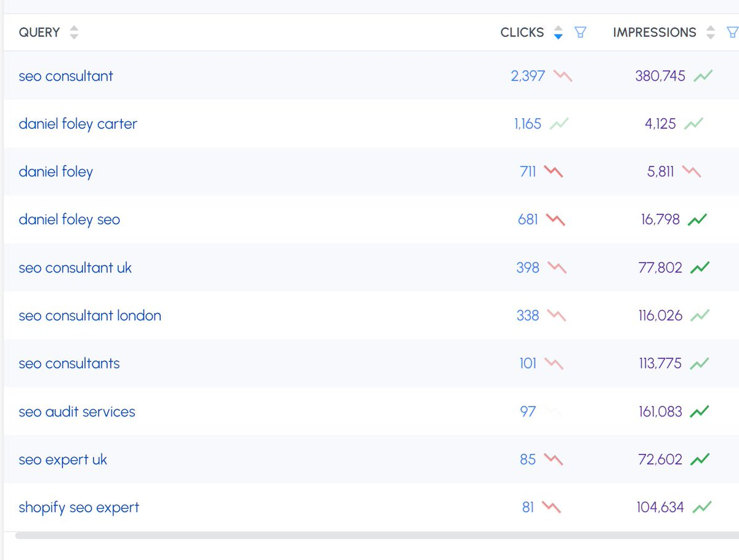
Task: Toggle the Clicks column sort arrows
Action: [x=558, y=33]
